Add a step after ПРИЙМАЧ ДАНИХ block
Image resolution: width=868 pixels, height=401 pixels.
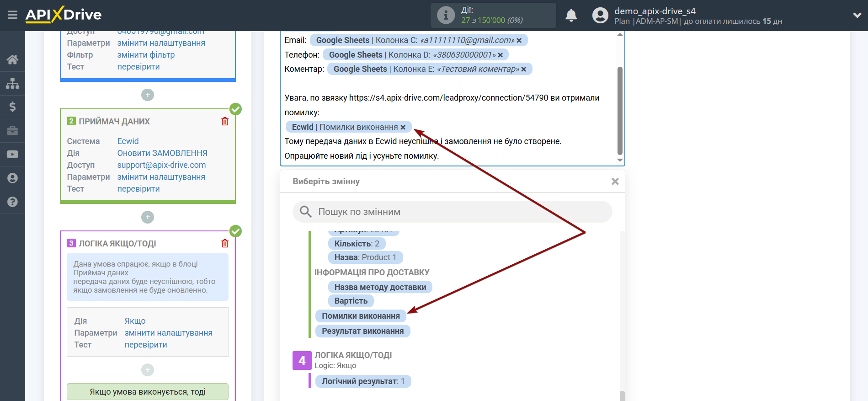[x=147, y=217]
